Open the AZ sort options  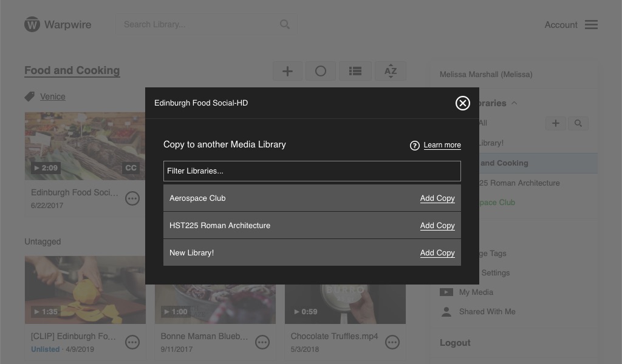(x=391, y=71)
